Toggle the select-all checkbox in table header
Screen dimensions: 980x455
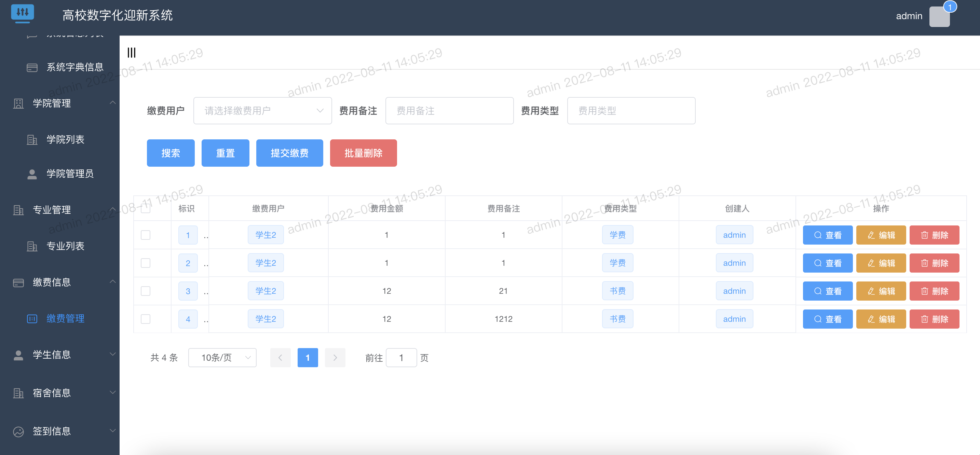point(145,208)
